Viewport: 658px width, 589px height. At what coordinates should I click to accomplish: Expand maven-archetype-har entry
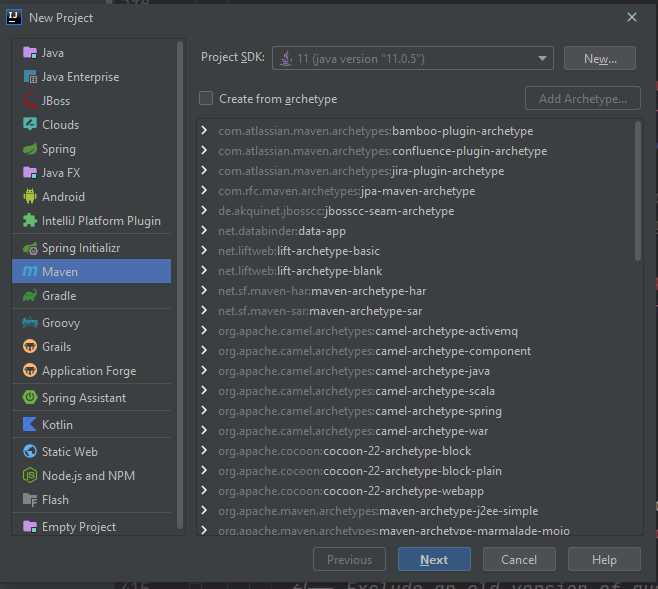click(x=204, y=290)
